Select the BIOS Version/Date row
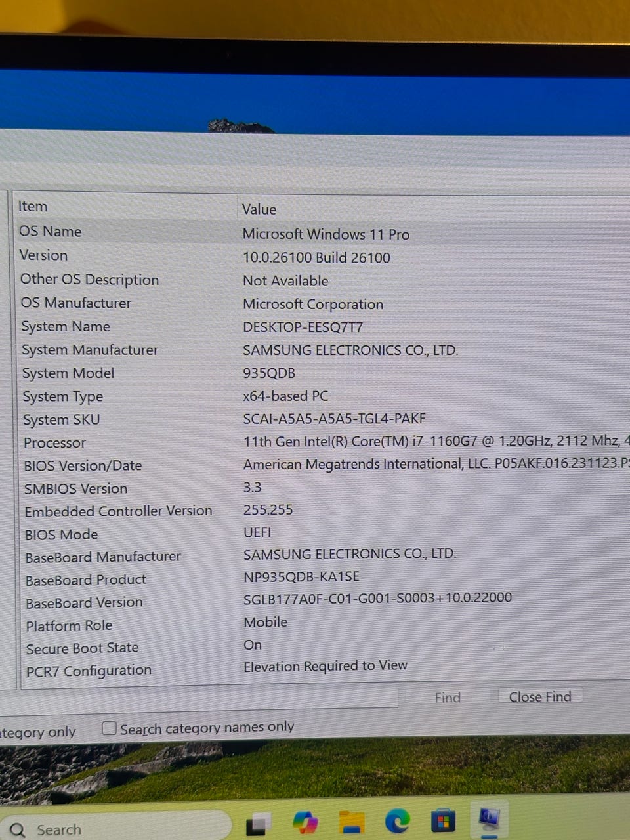 tap(323, 465)
